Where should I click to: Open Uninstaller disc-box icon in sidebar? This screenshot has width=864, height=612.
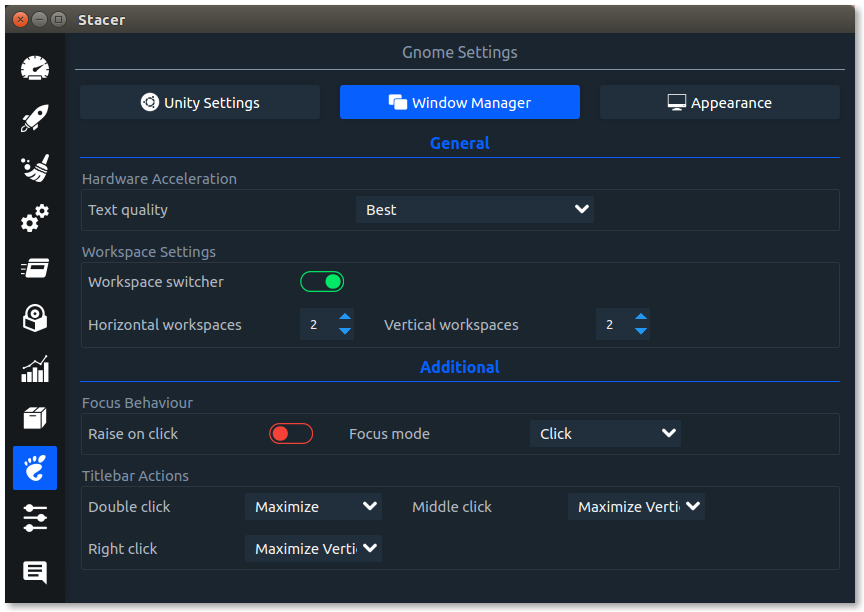35,318
